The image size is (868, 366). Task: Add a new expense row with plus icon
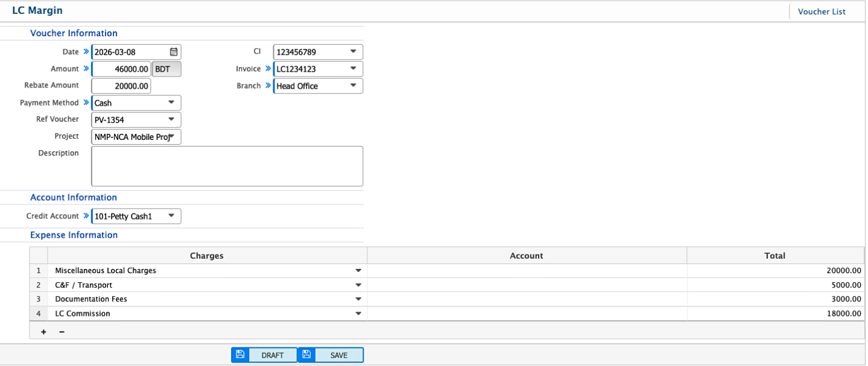(43, 332)
